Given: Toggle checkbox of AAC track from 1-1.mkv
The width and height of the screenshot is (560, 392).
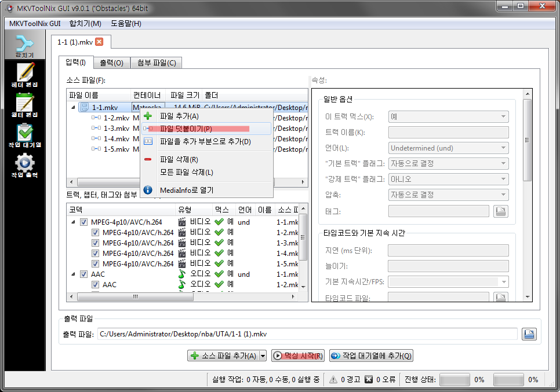Looking at the screenshot, I should 83,274.
